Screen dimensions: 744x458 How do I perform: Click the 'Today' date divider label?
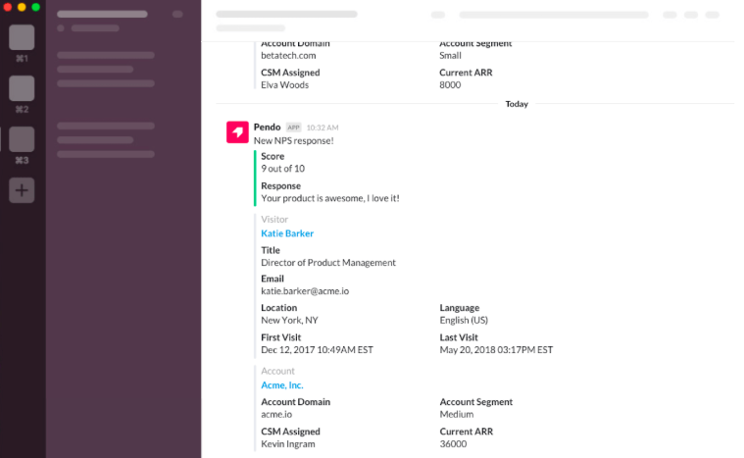pyautogui.click(x=517, y=104)
